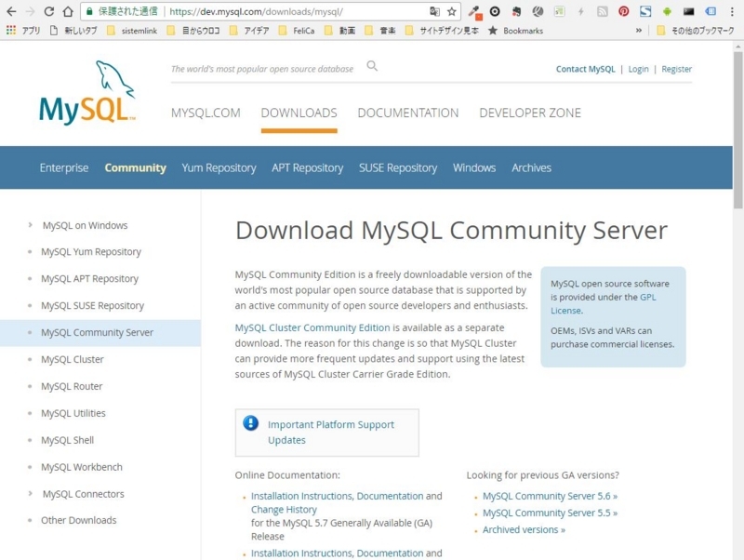744x560 pixels.
Task: Open the Chrome three-dot menu
Action: (732, 11)
